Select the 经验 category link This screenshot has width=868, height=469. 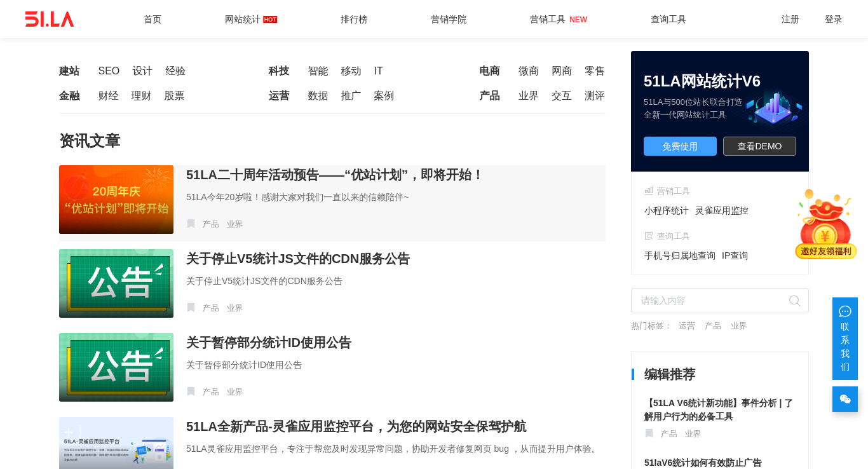point(175,71)
